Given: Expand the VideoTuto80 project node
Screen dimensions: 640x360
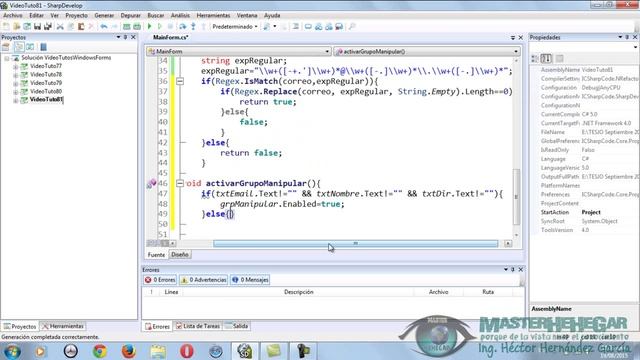Looking at the screenshot, I should tap(16, 92).
